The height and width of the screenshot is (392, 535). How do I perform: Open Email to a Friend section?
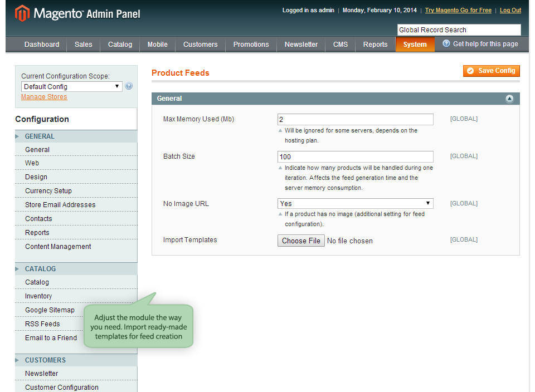point(51,338)
